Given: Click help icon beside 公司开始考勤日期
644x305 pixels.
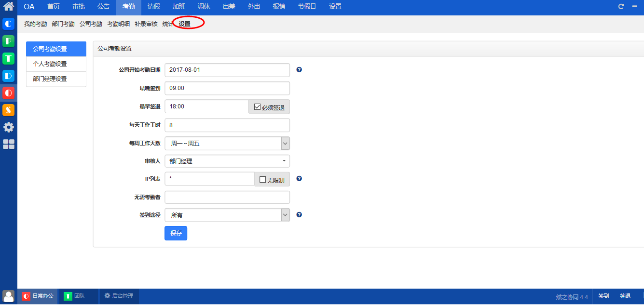Looking at the screenshot, I should [x=299, y=70].
